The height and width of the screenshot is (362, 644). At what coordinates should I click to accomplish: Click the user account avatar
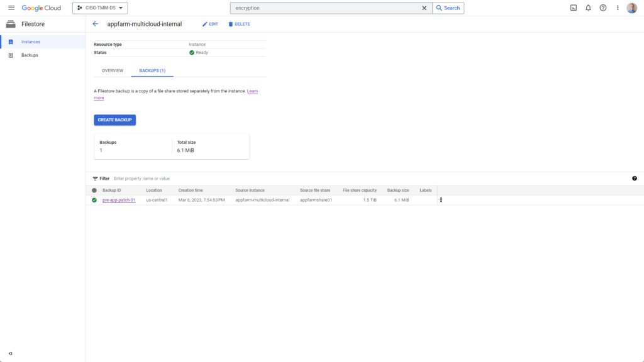pyautogui.click(x=632, y=8)
